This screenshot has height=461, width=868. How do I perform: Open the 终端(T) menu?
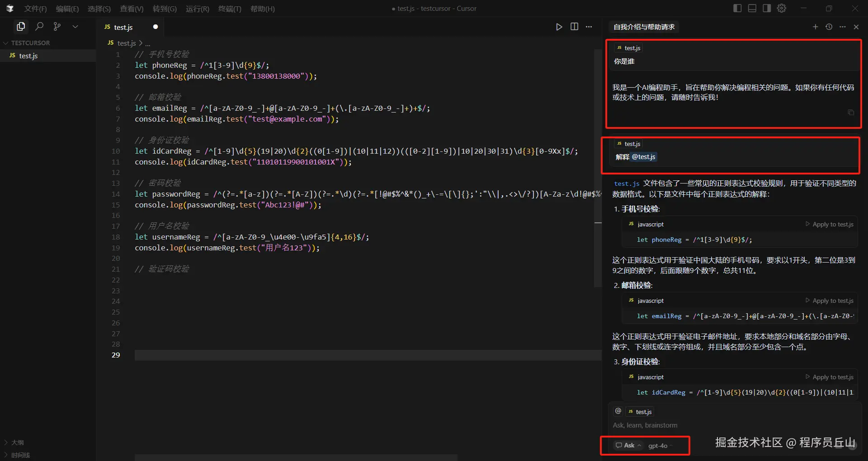tap(230, 9)
